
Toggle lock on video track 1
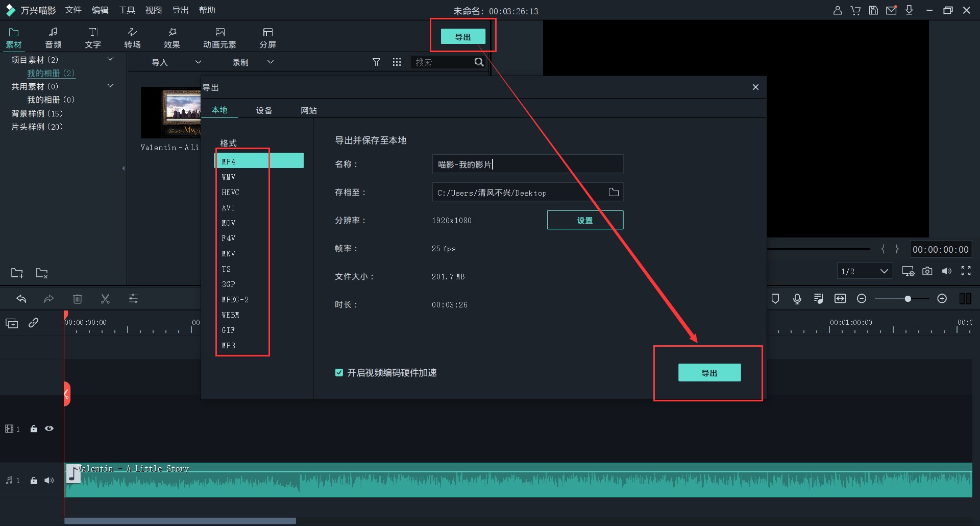(34, 429)
